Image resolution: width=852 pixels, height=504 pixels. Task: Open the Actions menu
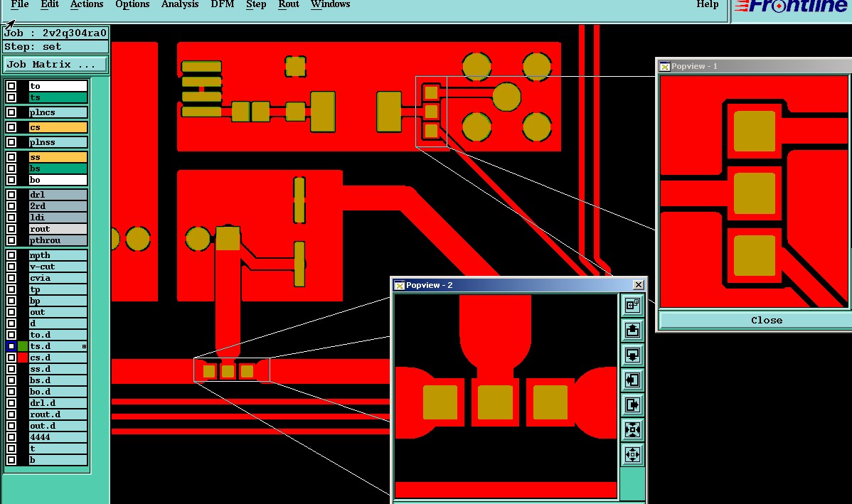click(87, 4)
